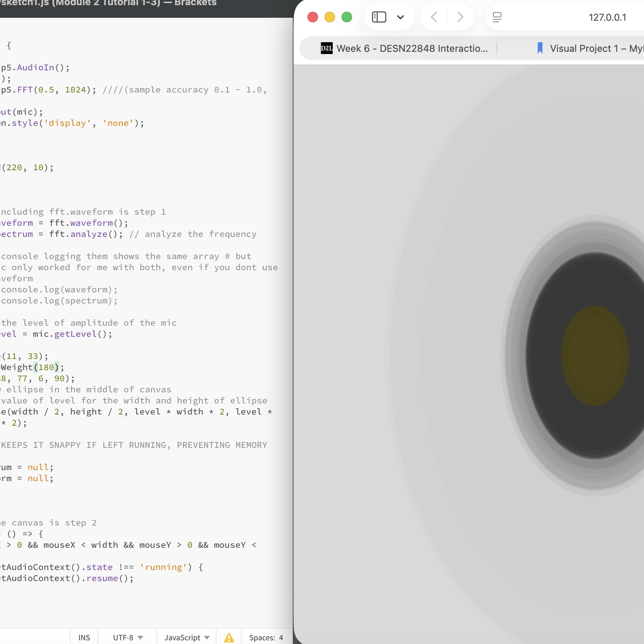Click the highlighted 180 value in strokeWeight
Screen dimensions: 644x644
46,367
